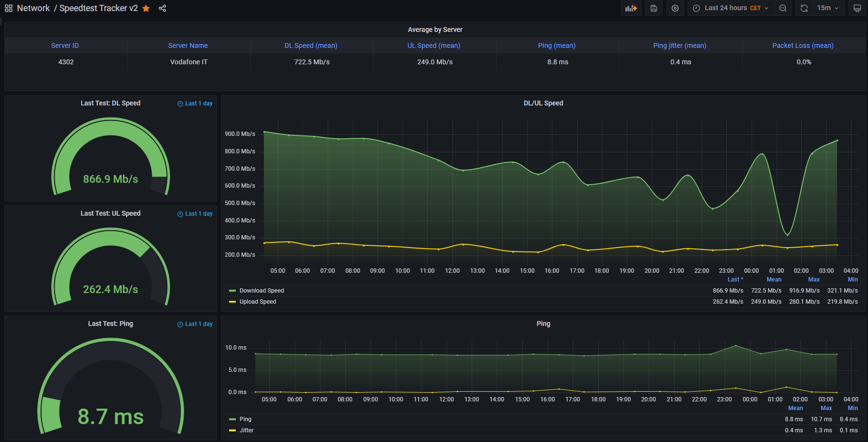This screenshot has height=442, width=868.
Task: Zoom out the time range
Action: coord(783,8)
